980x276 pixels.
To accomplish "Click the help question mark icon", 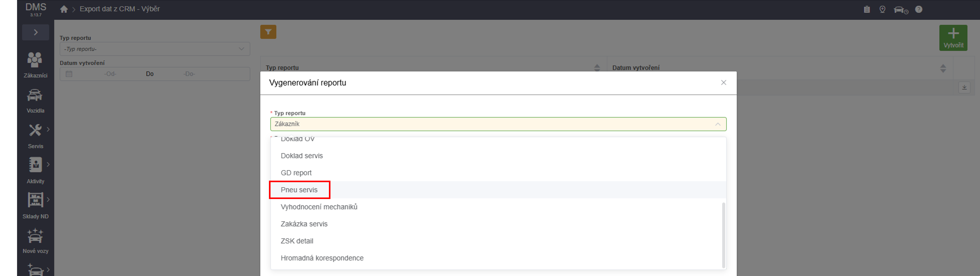I will pos(918,9).
